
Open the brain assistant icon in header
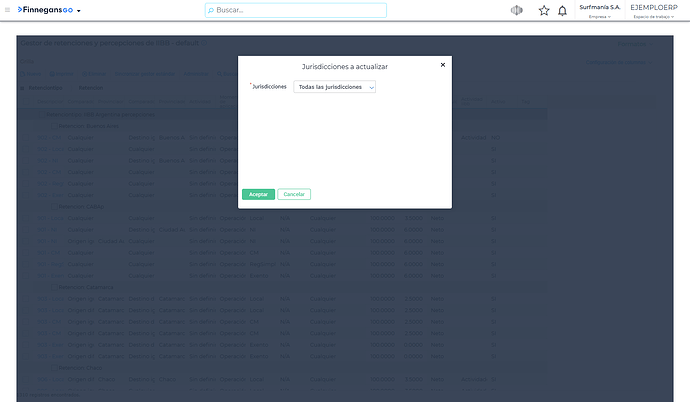tap(517, 10)
